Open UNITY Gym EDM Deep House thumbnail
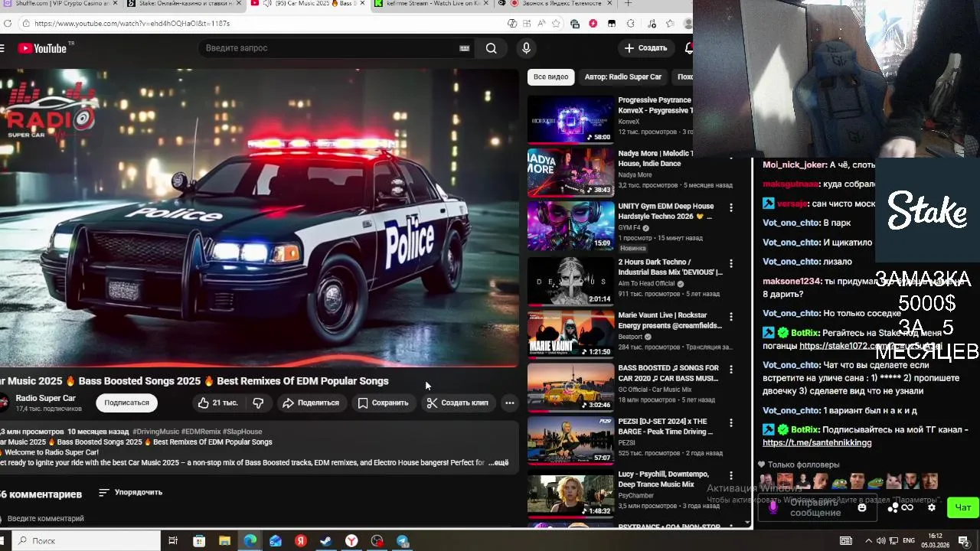 pyautogui.click(x=570, y=226)
